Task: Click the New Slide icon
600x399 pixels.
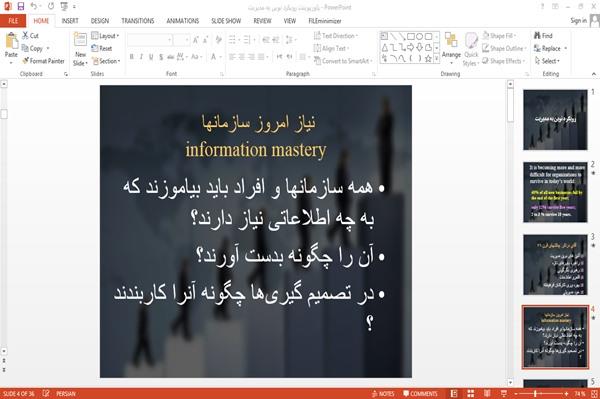Action: 80,41
